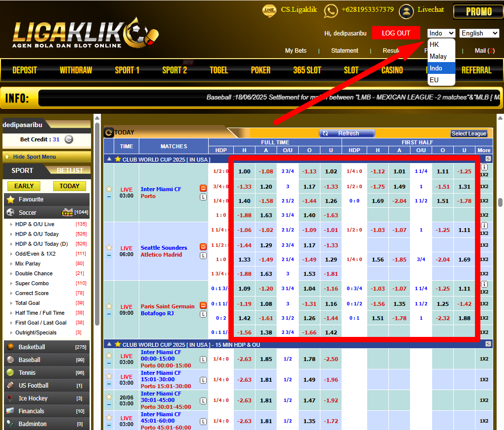Screen dimensions: 504x430
Task: Open info icon for Inter Miami vs Porto
Action: pos(484,167)
